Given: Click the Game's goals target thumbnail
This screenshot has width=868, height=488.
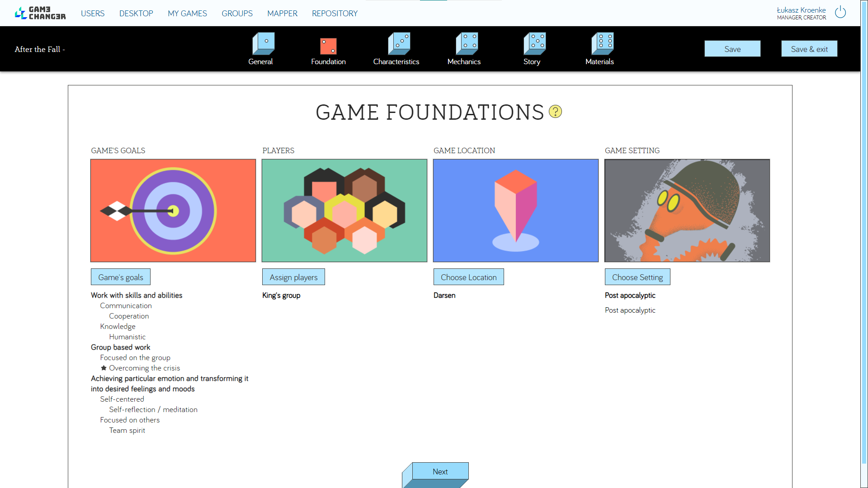Looking at the screenshot, I should pos(173,211).
